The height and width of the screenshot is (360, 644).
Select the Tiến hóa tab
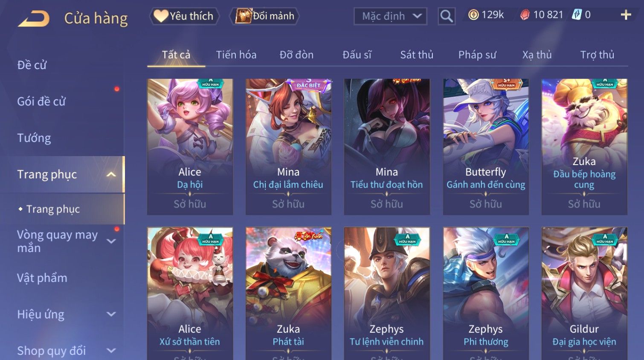[x=236, y=55]
